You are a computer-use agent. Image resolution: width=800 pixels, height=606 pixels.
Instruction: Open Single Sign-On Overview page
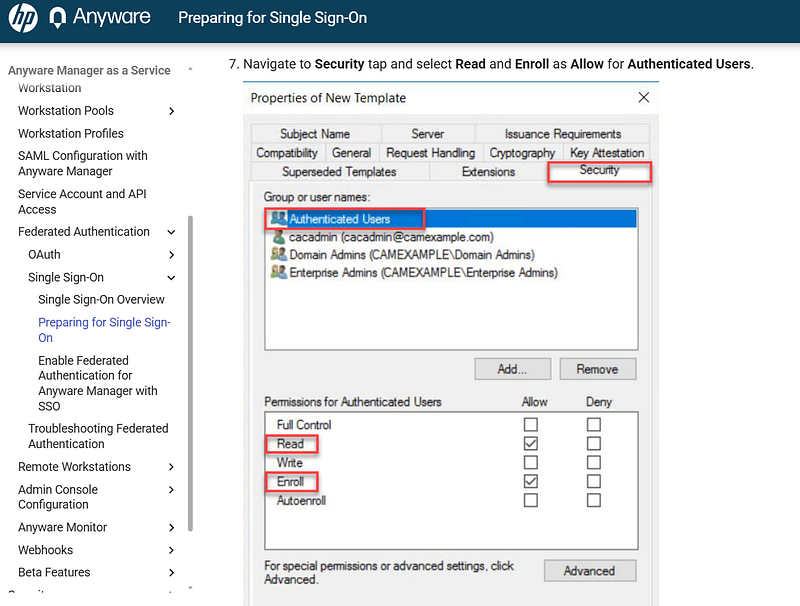[102, 299]
